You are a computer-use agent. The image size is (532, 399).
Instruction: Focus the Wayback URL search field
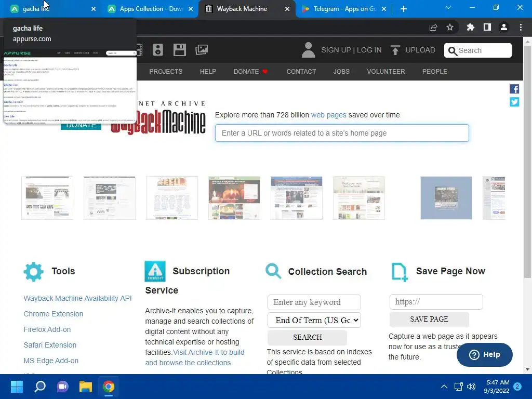tap(342, 133)
